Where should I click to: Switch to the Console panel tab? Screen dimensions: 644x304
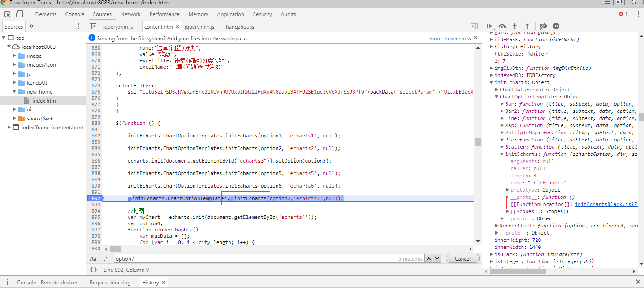pos(75,14)
